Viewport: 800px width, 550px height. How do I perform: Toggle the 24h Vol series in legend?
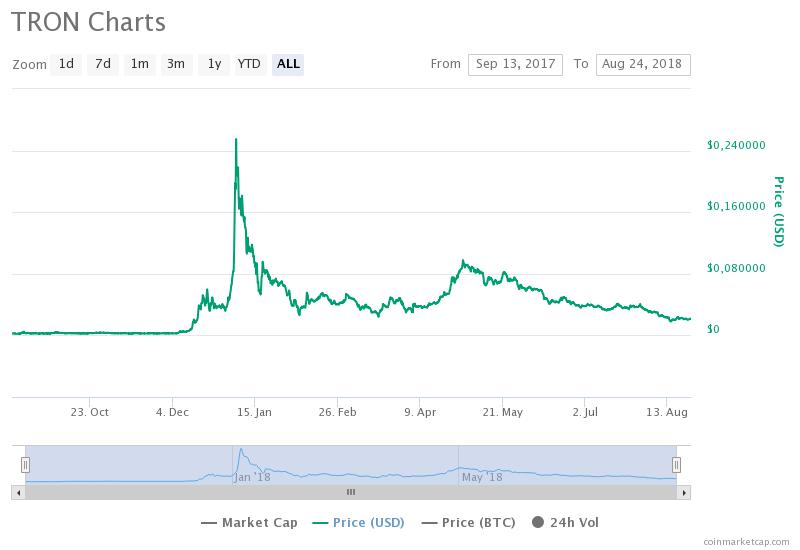565,522
